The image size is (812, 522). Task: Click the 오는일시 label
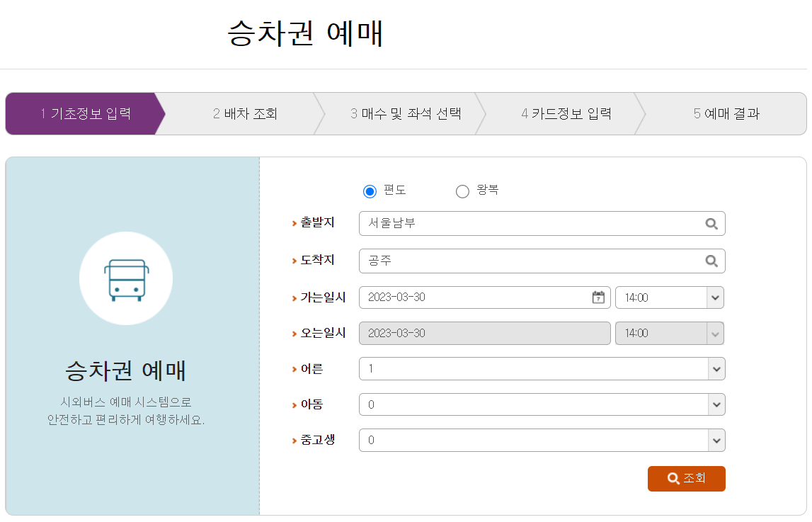tap(323, 333)
